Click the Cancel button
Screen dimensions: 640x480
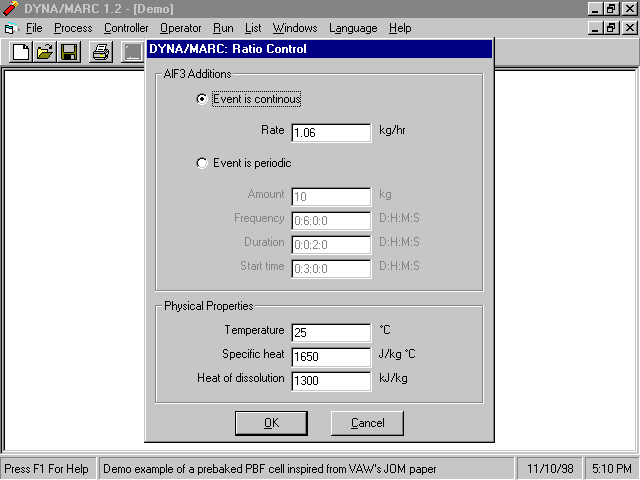pyautogui.click(x=367, y=423)
